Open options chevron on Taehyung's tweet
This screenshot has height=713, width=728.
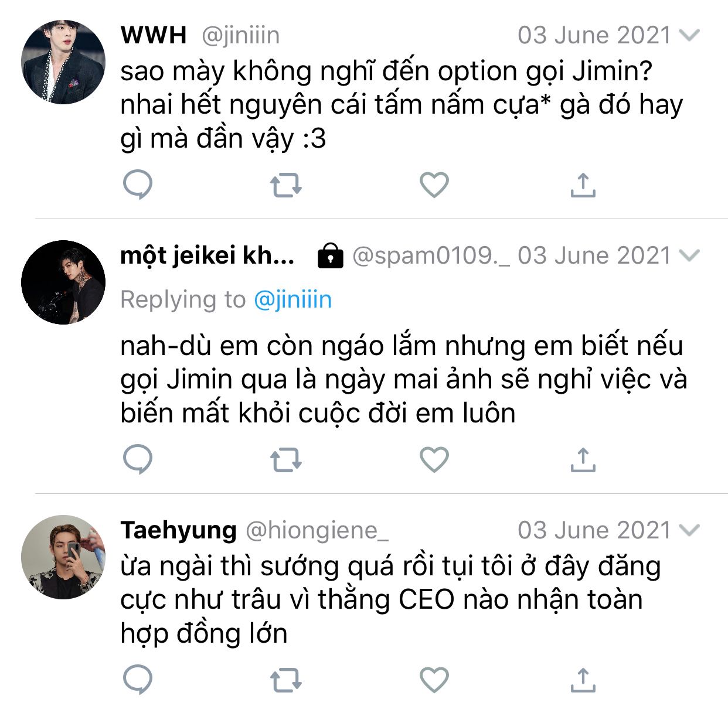689,530
